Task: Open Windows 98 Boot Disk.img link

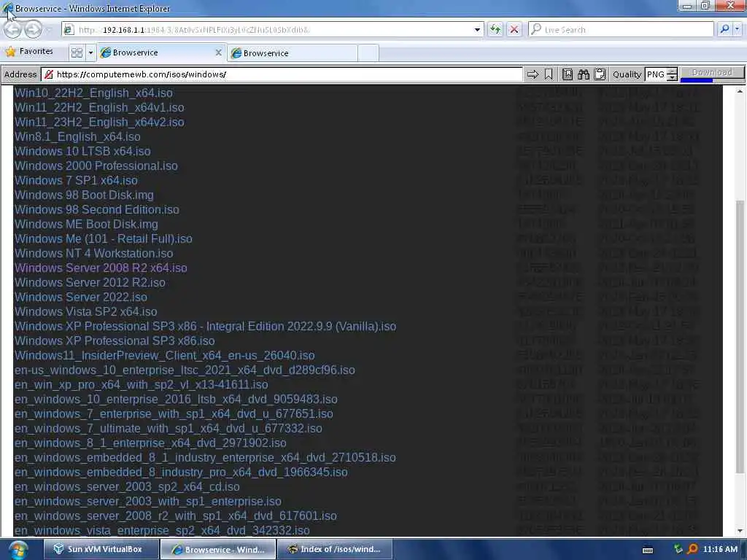Action: [x=84, y=195]
